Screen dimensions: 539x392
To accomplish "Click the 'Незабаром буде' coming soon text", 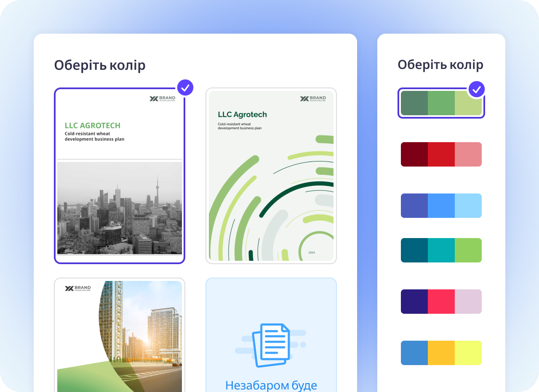I will point(271,385).
